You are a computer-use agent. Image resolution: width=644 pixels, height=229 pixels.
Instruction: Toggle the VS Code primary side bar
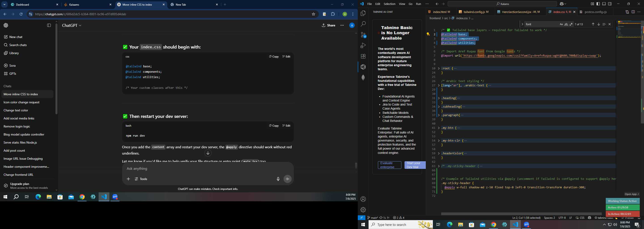point(598,4)
